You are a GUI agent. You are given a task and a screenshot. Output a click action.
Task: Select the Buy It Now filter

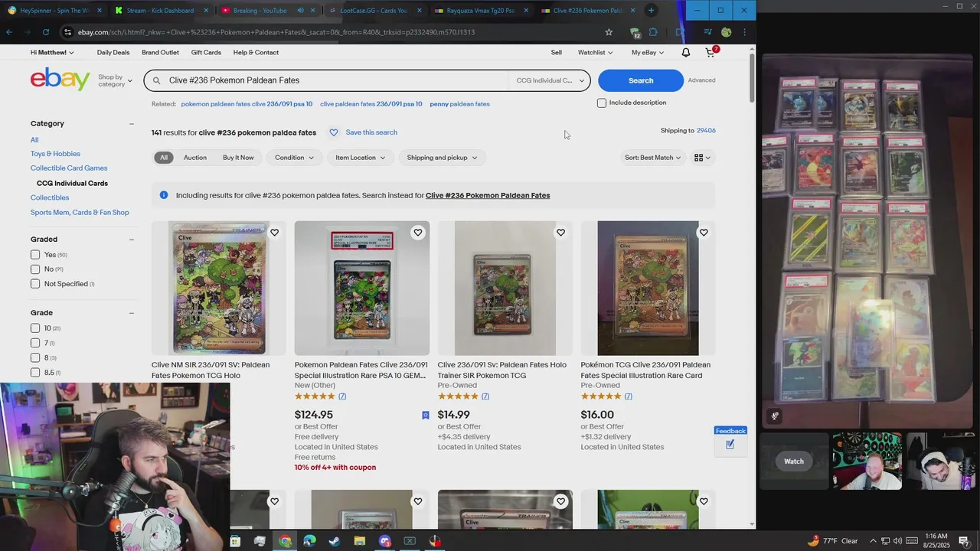(238, 158)
